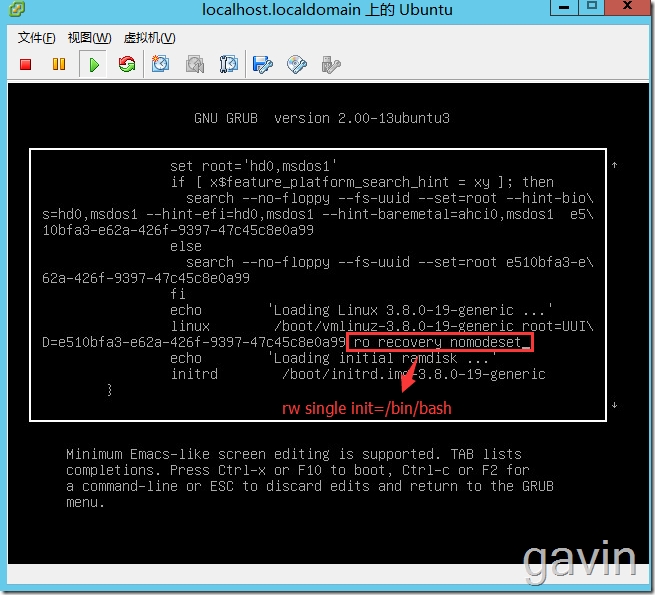This screenshot has height=595, width=655.
Task: Click the floppy drive connect icon
Action: 262,65
